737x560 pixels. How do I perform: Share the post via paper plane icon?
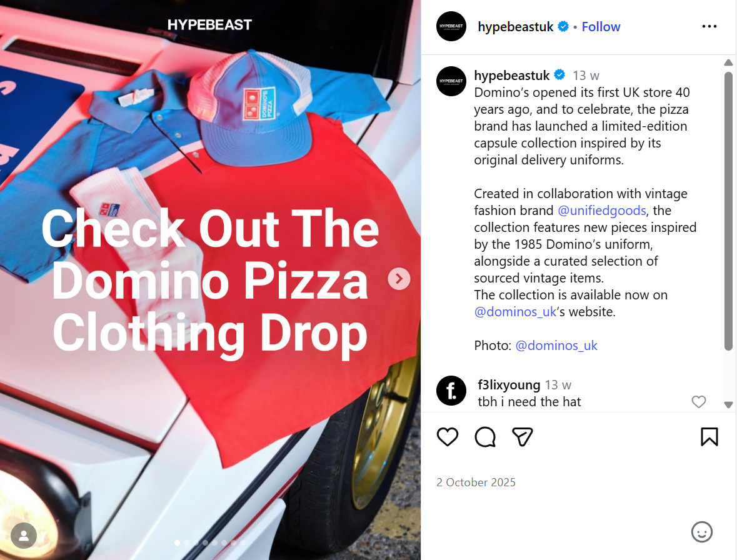[522, 437]
